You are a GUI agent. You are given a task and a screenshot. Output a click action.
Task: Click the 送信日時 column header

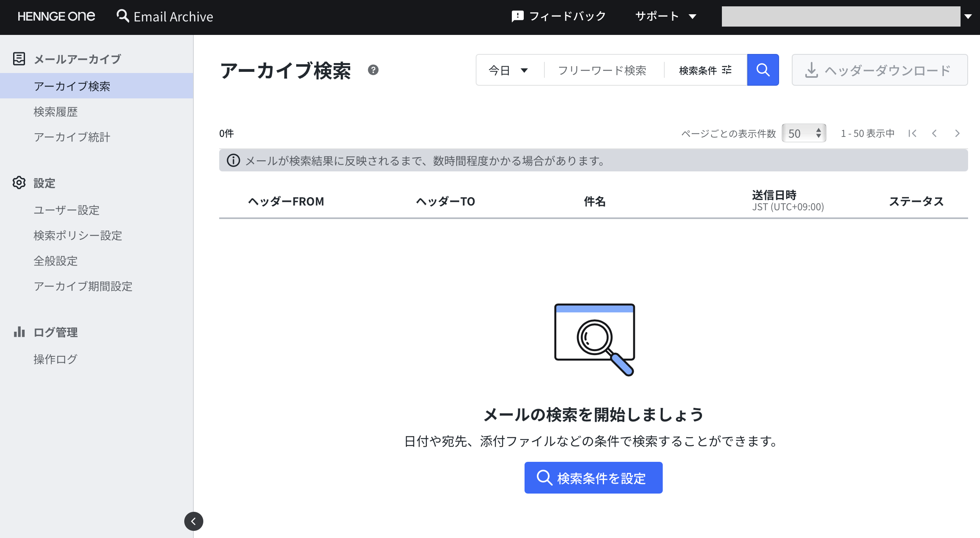[788, 200]
